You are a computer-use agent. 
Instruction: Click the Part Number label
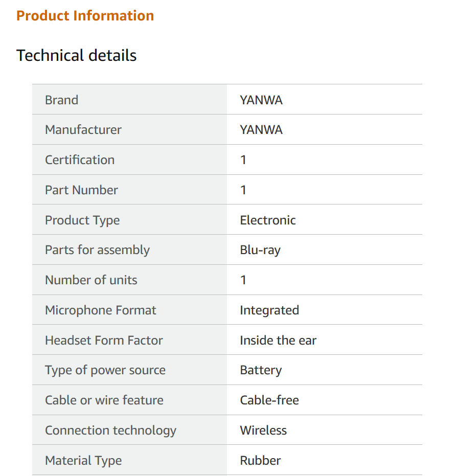click(x=81, y=190)
